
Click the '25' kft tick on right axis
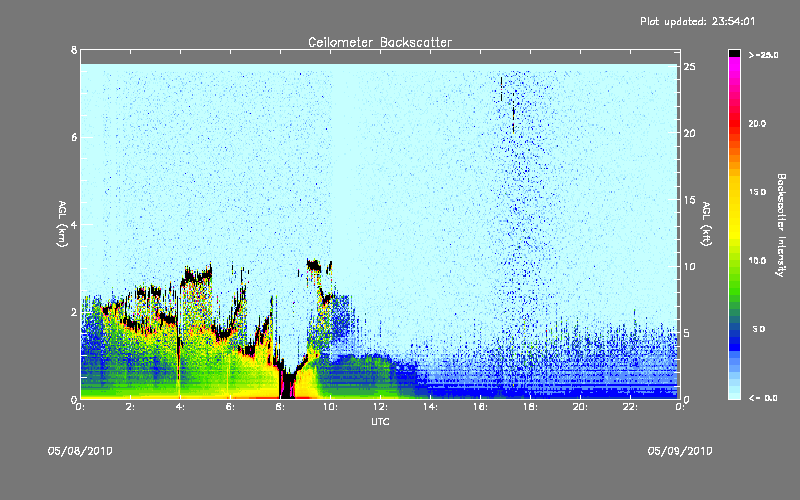coord(689,67)
